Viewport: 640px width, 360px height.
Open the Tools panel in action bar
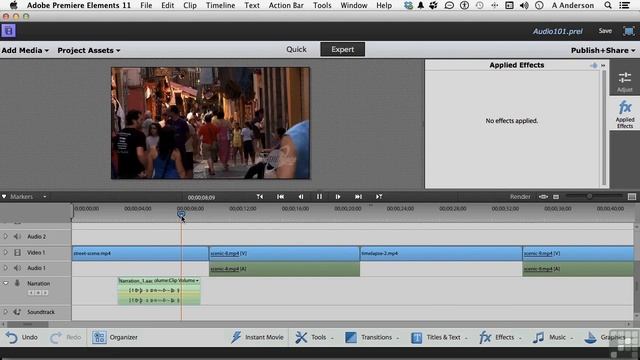pos(314,337)
